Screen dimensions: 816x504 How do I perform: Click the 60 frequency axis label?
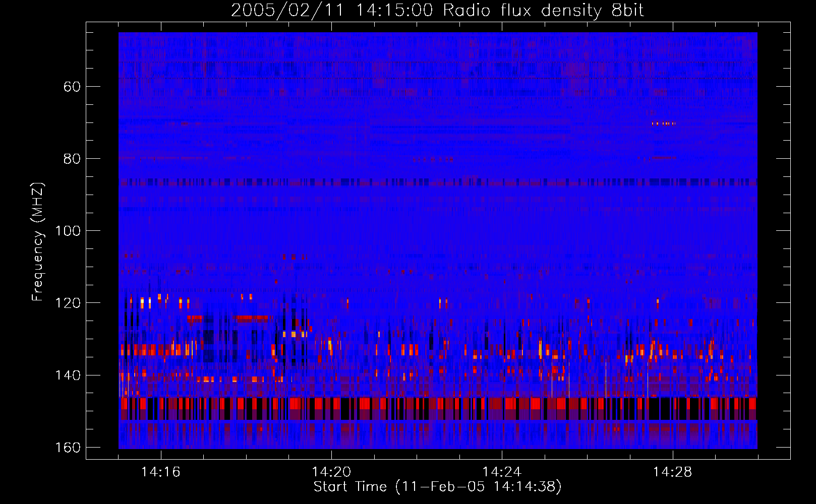point(72,87)
